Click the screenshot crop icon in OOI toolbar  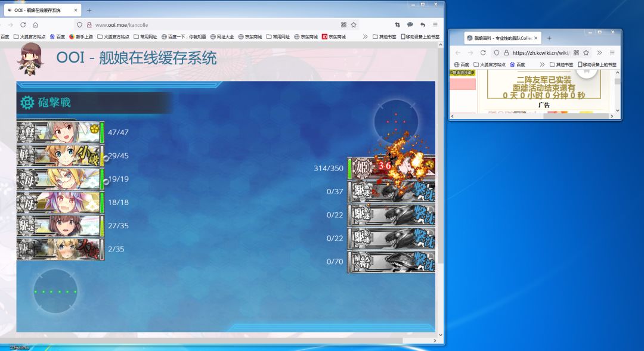coord(397,24)
